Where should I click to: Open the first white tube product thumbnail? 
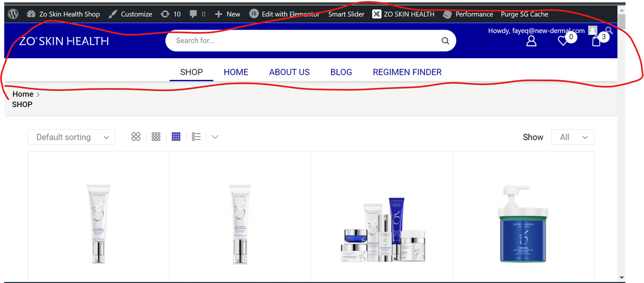click(x=98, y=224)
